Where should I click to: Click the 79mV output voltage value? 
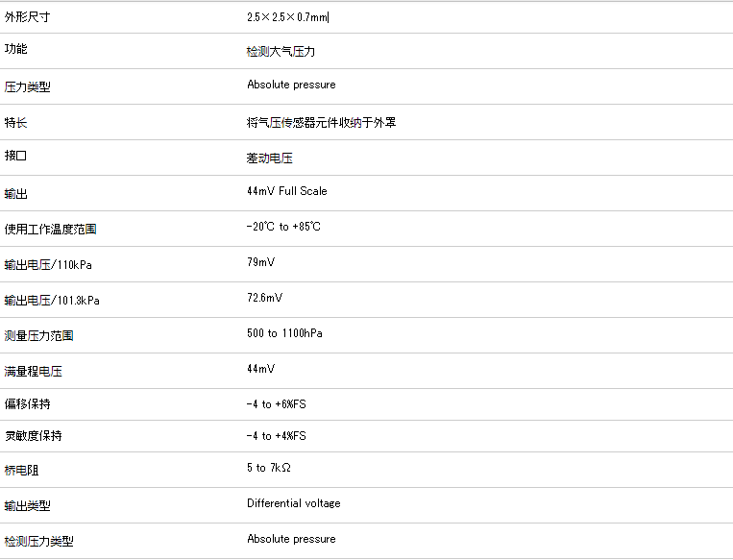(260, 262)
